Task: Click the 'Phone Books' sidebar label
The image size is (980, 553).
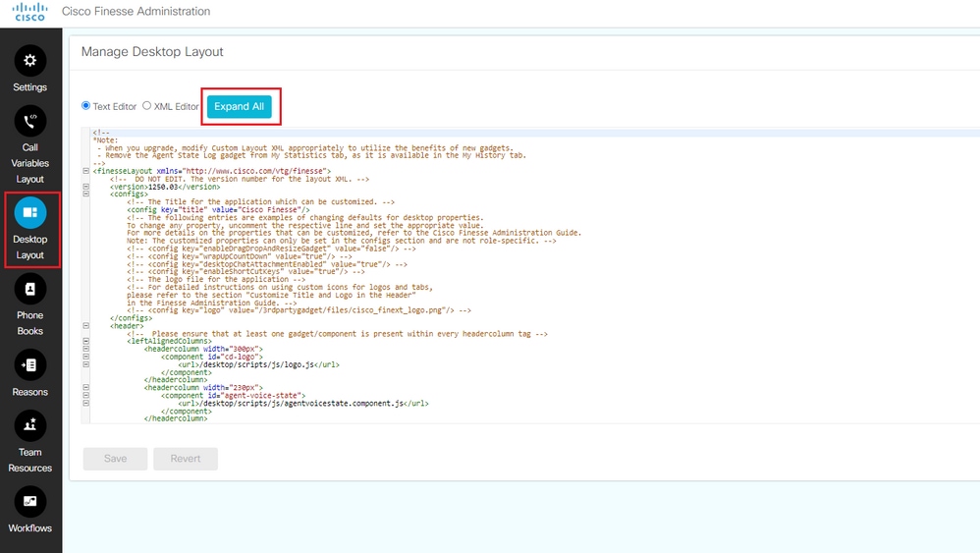Action: (30, 323)
